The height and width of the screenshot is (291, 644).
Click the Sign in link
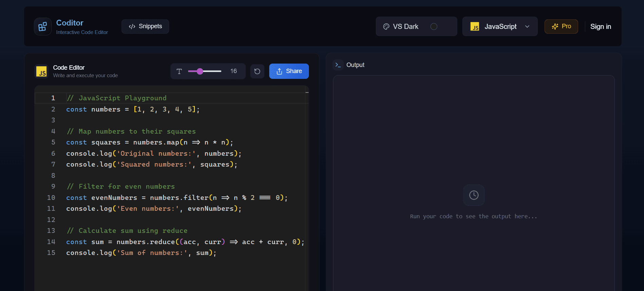601,27
